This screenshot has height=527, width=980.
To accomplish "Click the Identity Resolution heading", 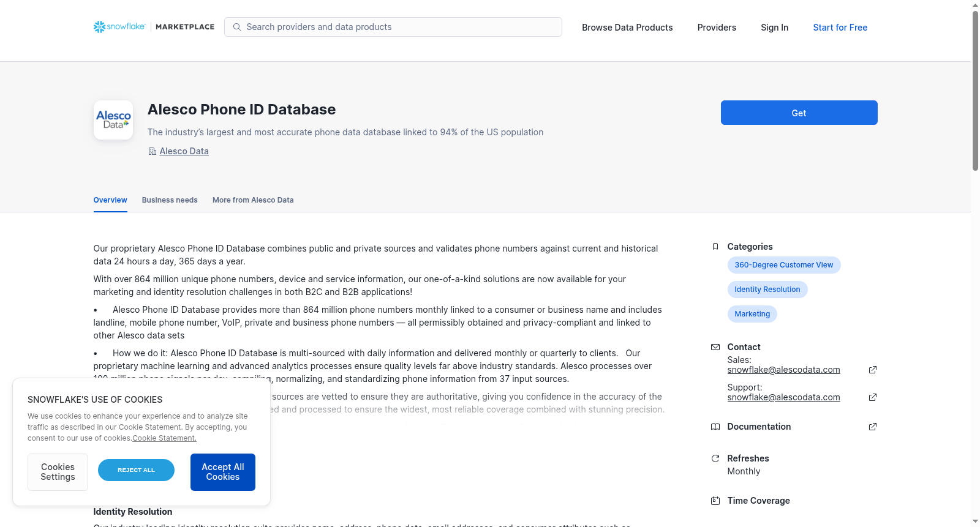I will pyautogui.click(x=133, y=512).
